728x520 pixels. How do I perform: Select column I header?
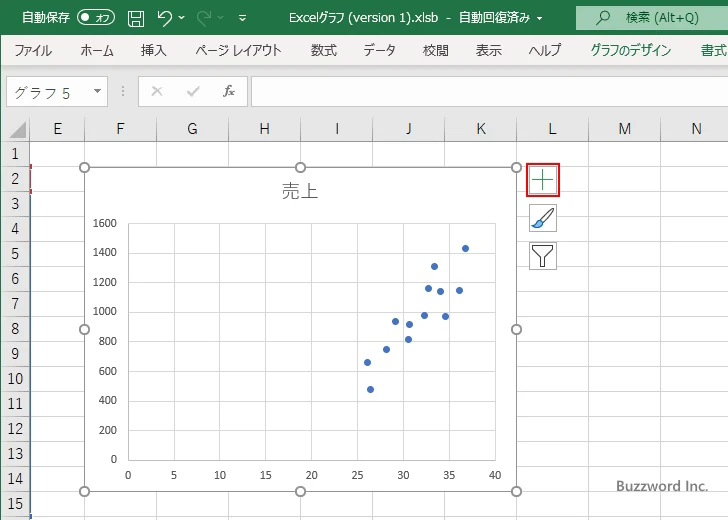[x=337, y=129]
